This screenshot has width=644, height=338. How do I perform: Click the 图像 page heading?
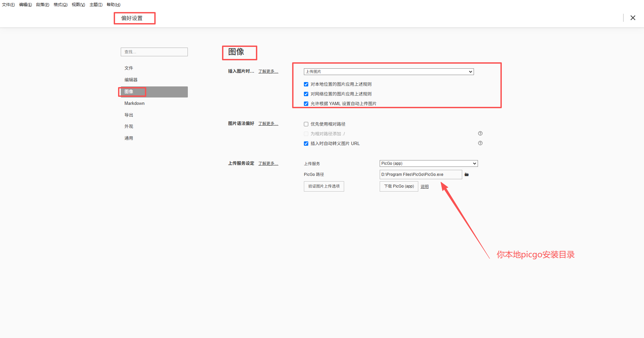pyautogui.click(x=236, y=52)
